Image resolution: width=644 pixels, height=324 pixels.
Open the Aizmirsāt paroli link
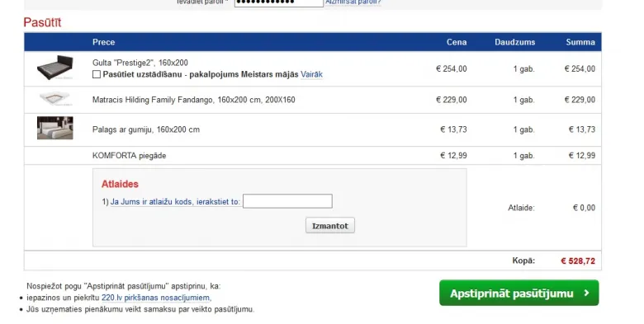(353, 2)
